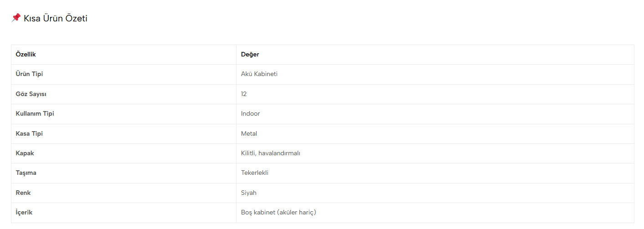644x229 pixels.
Task: Click the 'Tekerlekli' value cell
Action: click(x=255, y=173)
